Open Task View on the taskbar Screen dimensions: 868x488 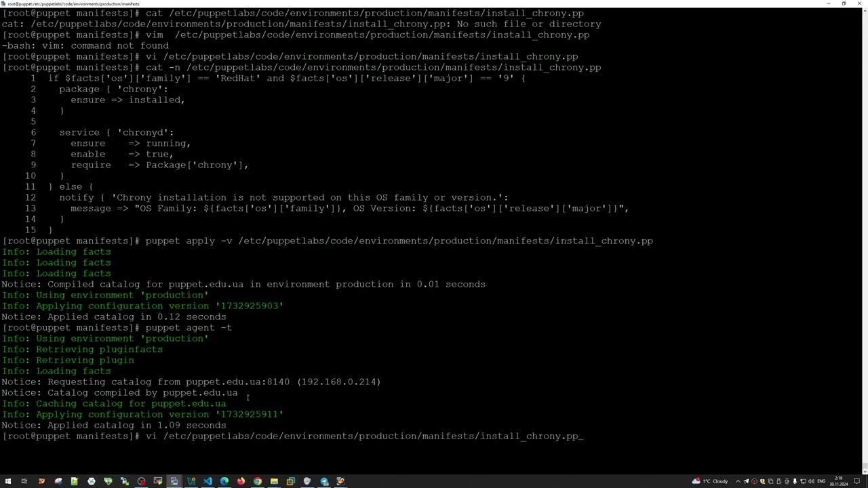[24, 481]
